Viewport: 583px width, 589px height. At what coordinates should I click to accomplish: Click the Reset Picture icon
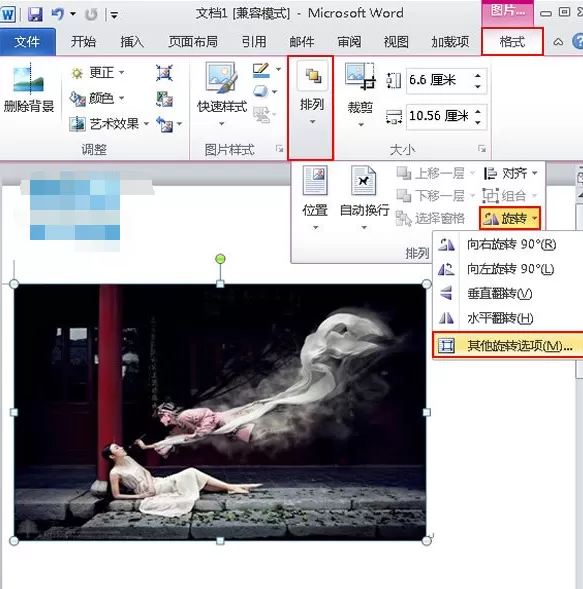click(165, 124)
